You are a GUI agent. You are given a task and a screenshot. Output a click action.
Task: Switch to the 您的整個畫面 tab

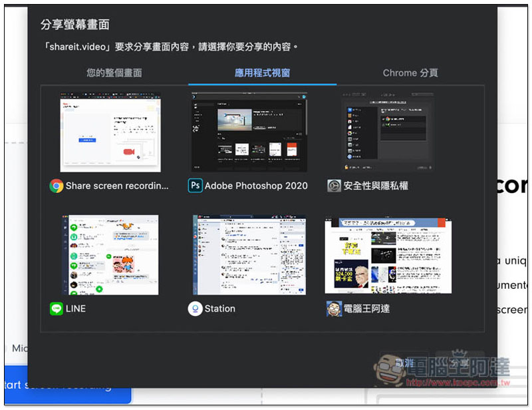click(114, 73)
